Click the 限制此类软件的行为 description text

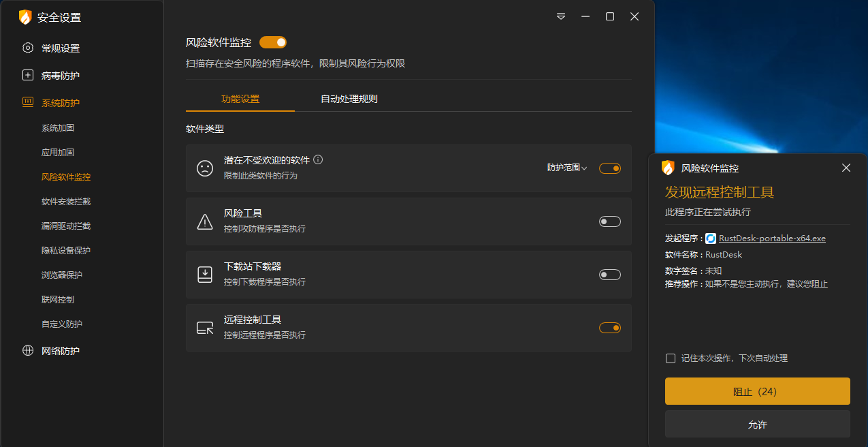click(x=261, y=176)
